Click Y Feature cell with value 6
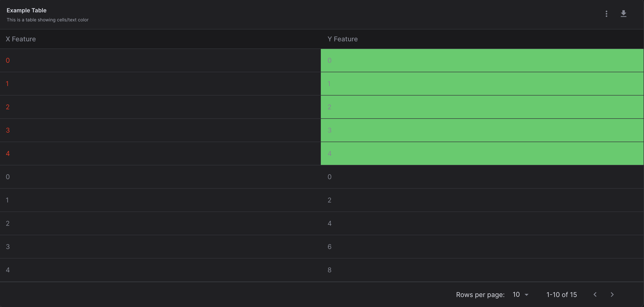Viewport: 644px width, 307px height. coord(482,247)
